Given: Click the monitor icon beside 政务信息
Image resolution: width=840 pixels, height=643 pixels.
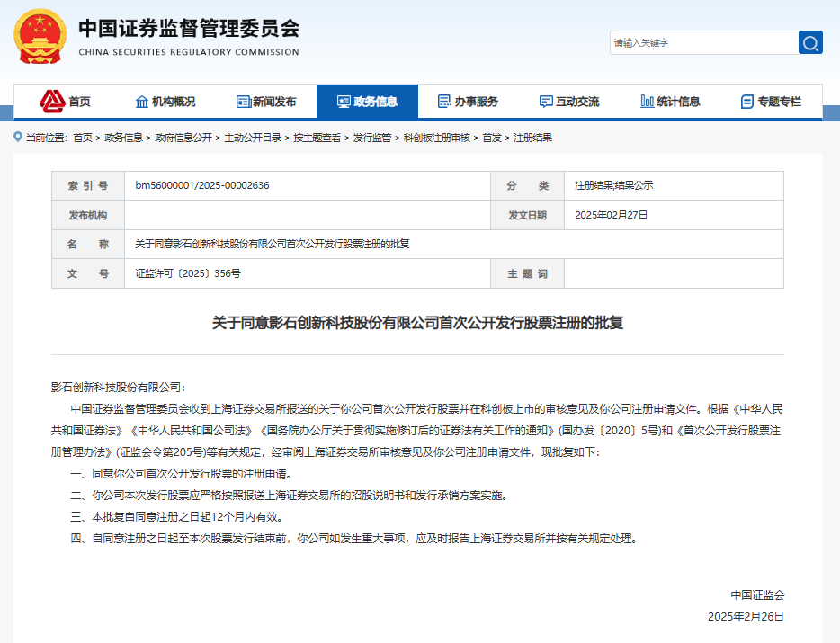Looking at the screenshot, I should (344, 102).
